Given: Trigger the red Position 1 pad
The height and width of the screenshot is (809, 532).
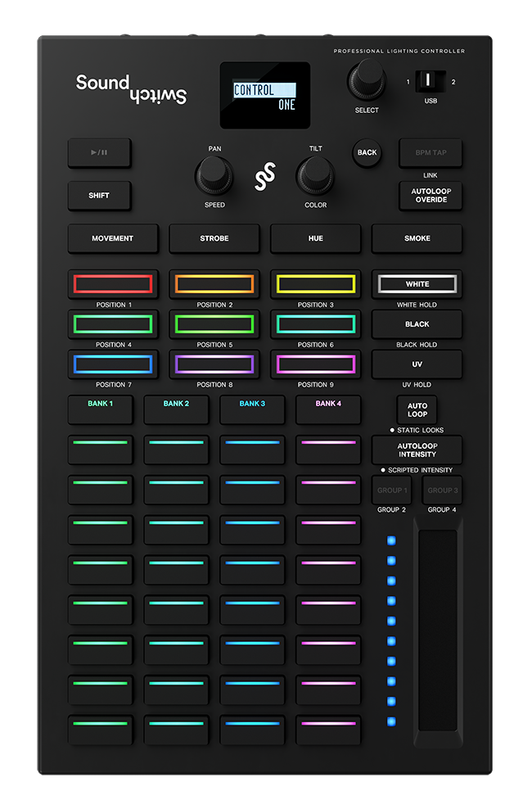Looking at the screenshot, I should tap(113, 284).
